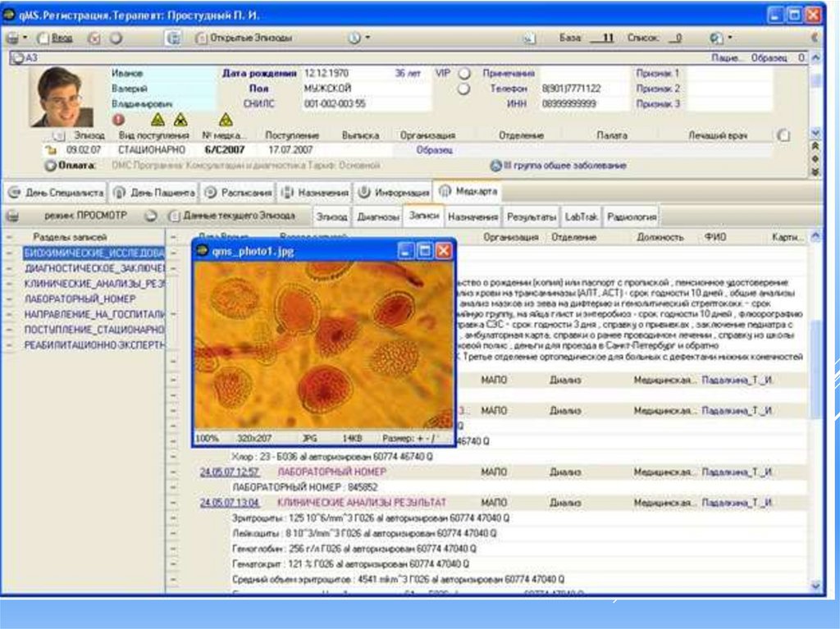The image size is (840, 629).
Task: Click the База value field showing 11
Action: [x=603, y=38]
